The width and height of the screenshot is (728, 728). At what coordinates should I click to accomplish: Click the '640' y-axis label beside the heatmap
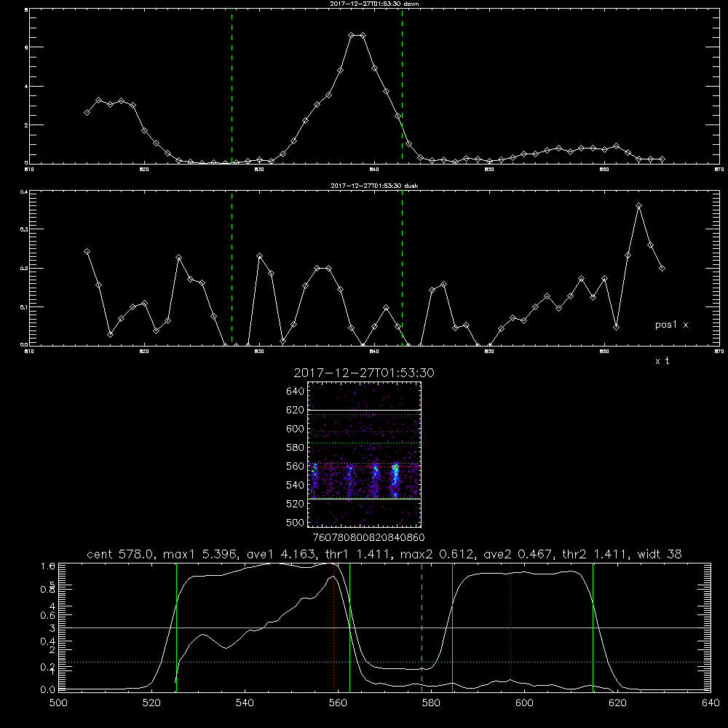pos(296,392)
